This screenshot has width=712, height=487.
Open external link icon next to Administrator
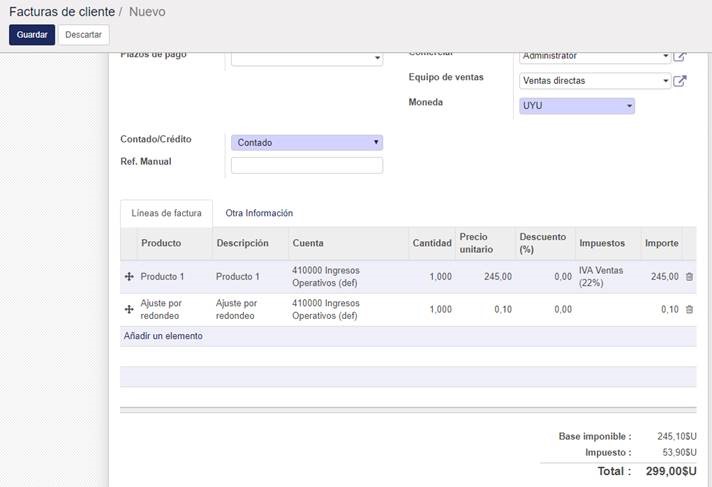[x=679, y=56]
